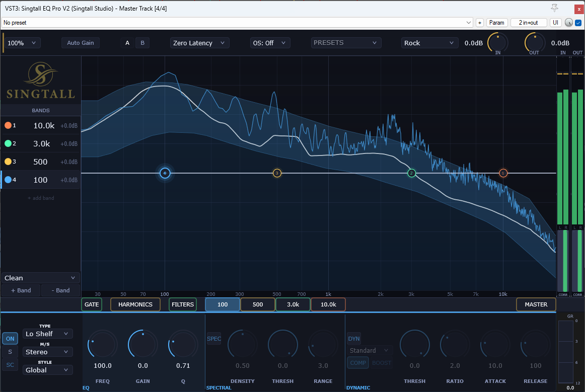Click the yellow band 3 color dot
Viewport: 585px width, 392px height.
coord(8,162)
